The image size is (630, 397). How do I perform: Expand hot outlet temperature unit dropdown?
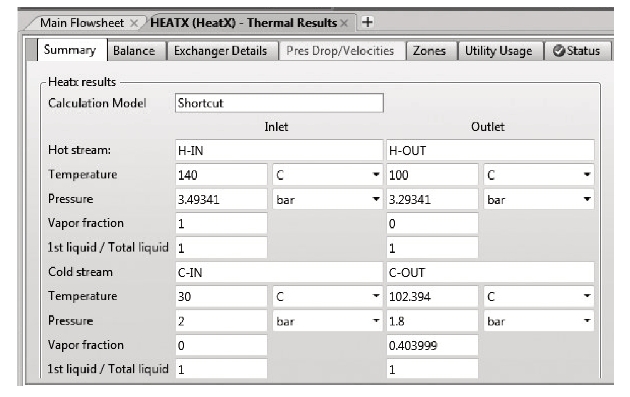coord(587,174)
